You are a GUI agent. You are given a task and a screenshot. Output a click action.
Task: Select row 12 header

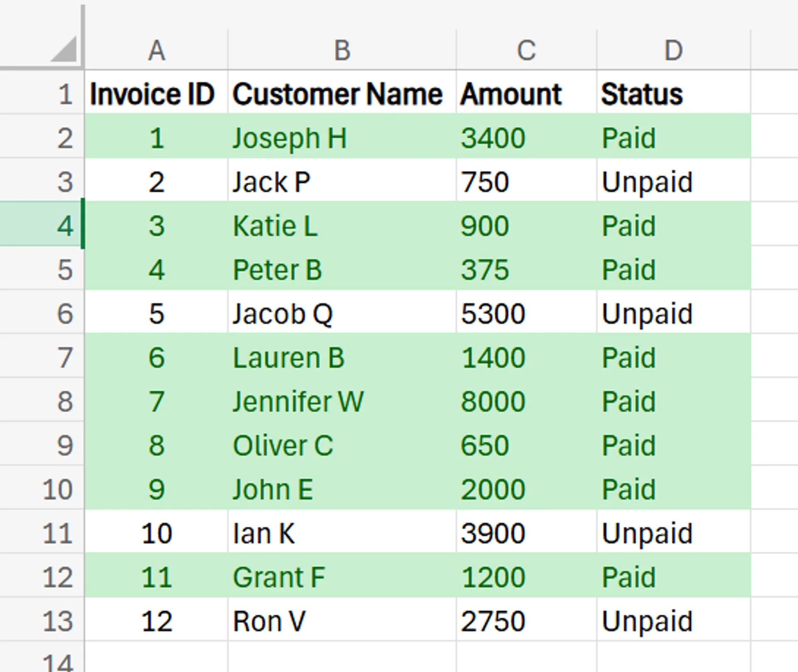(x=42, y=576)
